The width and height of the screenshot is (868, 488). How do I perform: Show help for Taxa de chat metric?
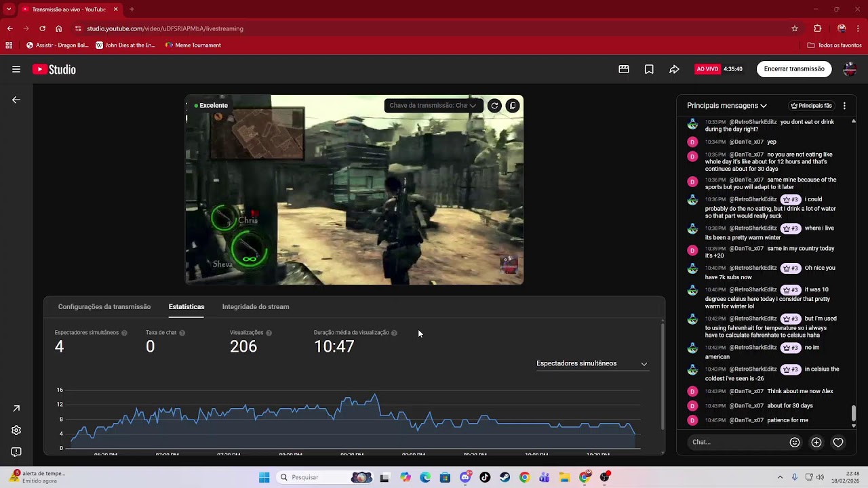pos(182,333)
